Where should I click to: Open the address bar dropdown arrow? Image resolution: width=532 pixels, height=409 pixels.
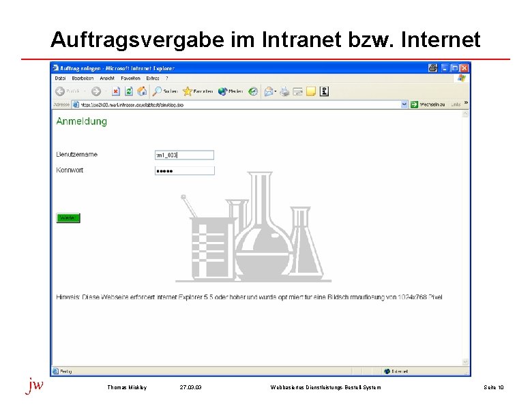[x=404, y=104]
